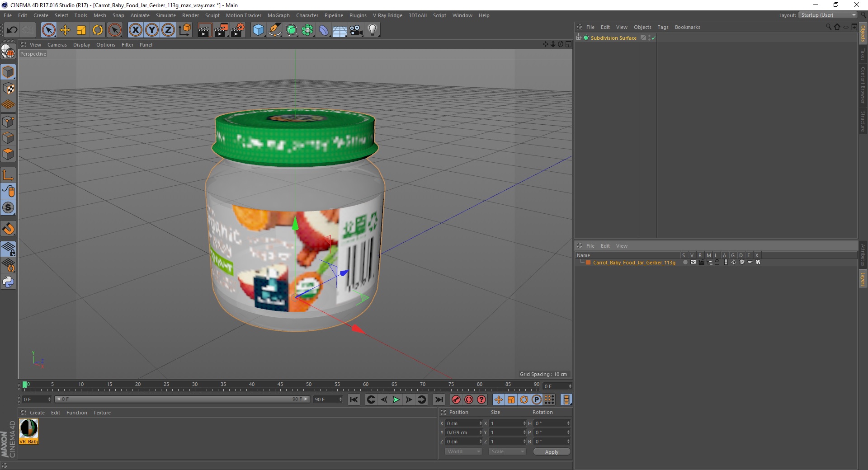
Task: Open the Scale mode dropdown
Action: click(507, 451)
